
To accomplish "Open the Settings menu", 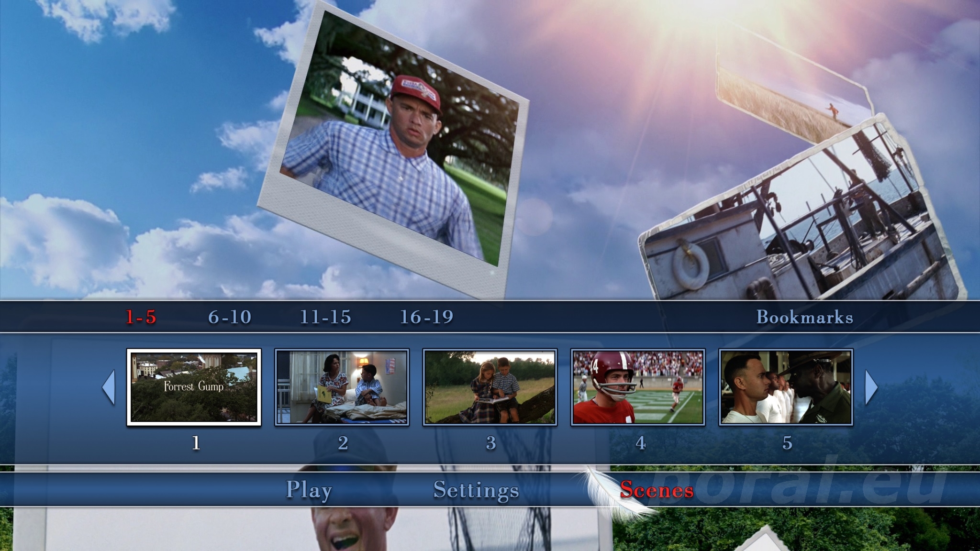I will coord(476,490).
